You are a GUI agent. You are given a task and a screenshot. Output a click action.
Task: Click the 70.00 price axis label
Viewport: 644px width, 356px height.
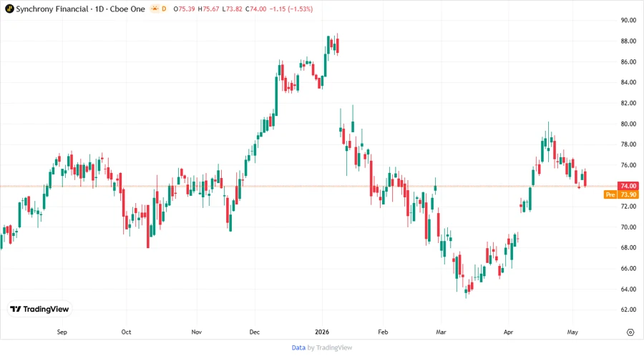pos(628,227)
